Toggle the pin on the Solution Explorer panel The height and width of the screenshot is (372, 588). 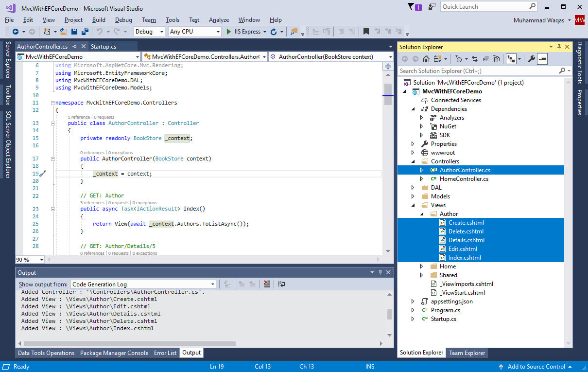click(x=559, y=47)
